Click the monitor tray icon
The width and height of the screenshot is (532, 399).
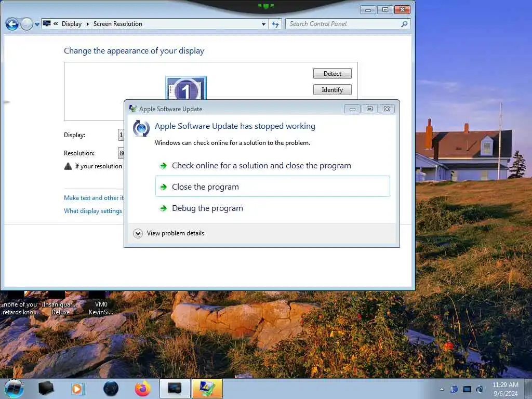467,389
